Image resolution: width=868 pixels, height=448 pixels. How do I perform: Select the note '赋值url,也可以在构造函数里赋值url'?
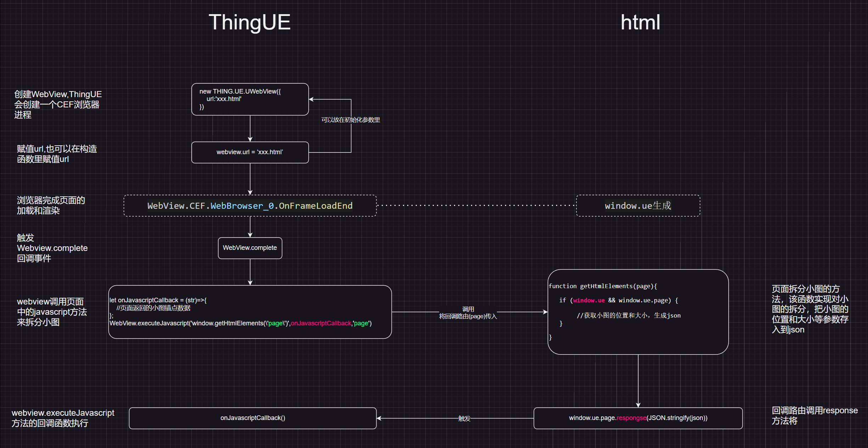[x=57, y=154]
